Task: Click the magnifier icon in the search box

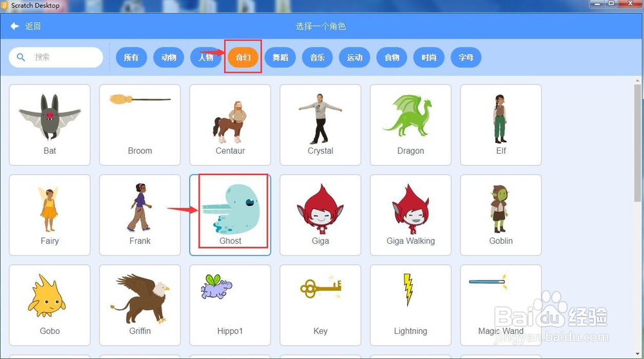Action: coord(21,57)
